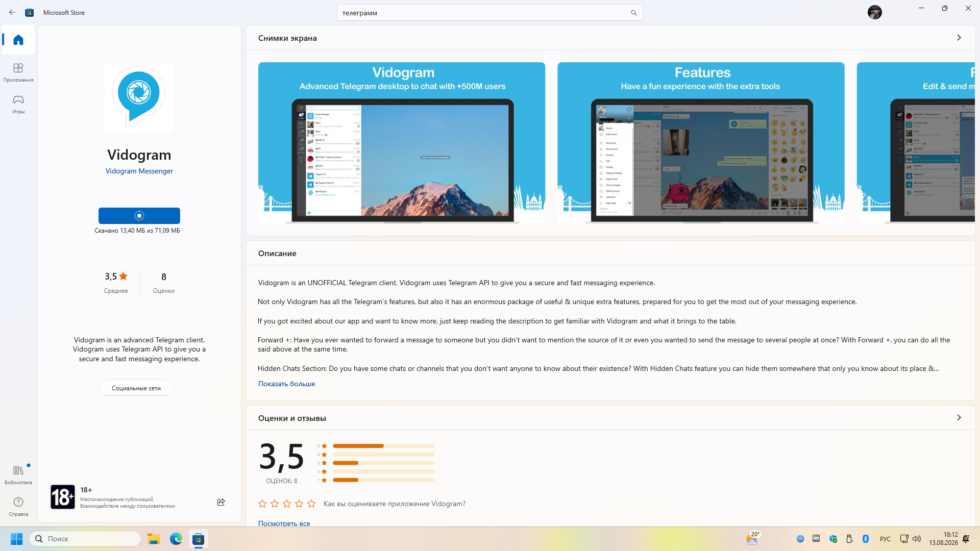980x551 pixels.
Task: Show more of the description text
Action: tap(286, 384)
